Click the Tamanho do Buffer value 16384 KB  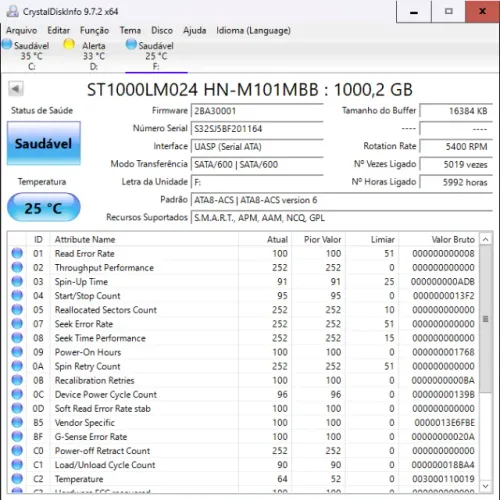point(456,111)
